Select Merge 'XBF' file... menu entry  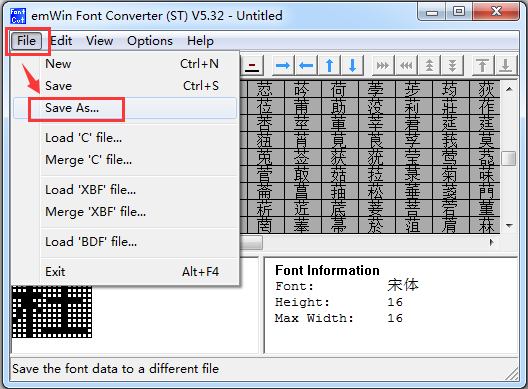[125, 212]
